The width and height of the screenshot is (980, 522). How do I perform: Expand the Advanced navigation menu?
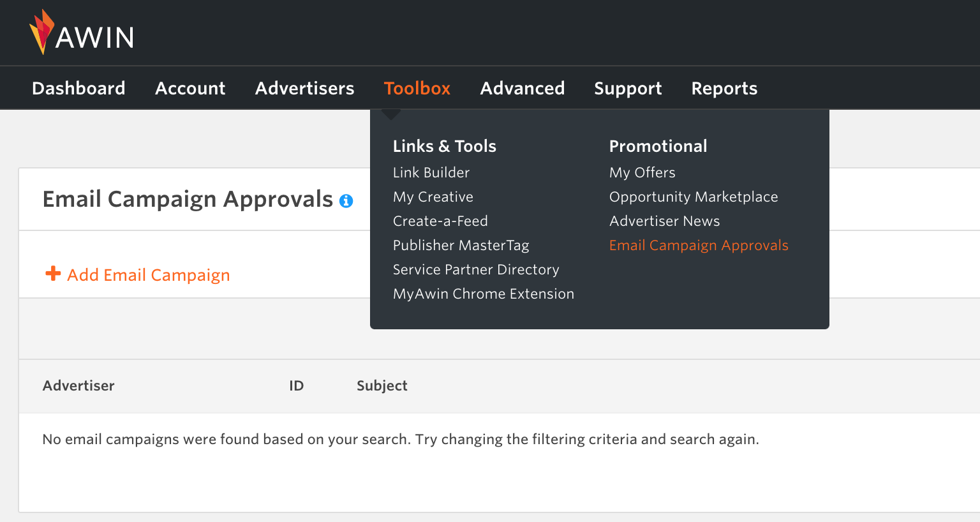522,88
